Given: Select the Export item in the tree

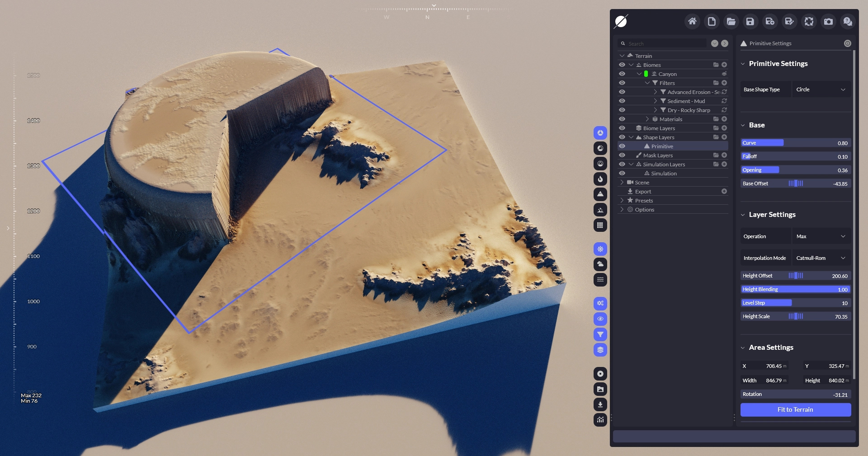Looking at the screenshot, I should 643,192.
